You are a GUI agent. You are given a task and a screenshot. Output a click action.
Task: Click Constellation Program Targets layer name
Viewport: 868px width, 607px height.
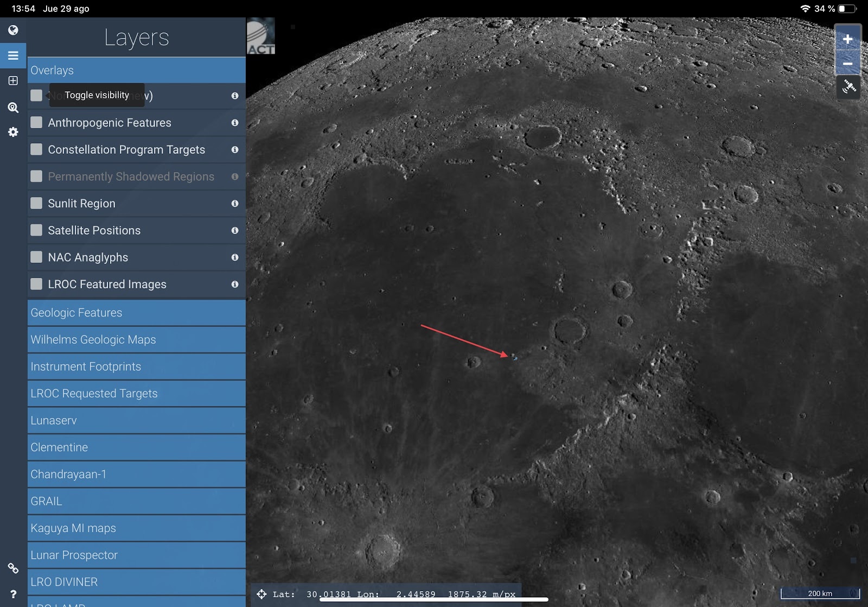pos(126,149)
